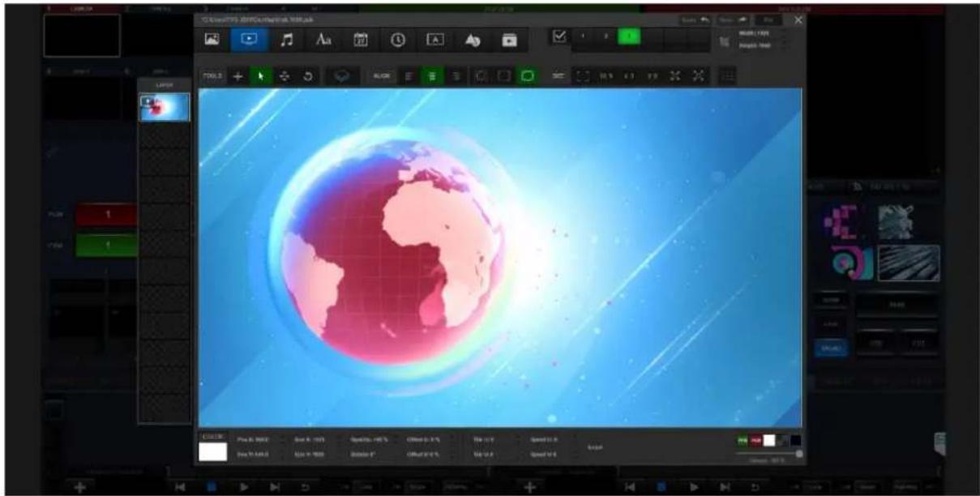980x496 pixels.
Task: Click the expand to fullscreen arrows icon
Action: coord(700,75)
